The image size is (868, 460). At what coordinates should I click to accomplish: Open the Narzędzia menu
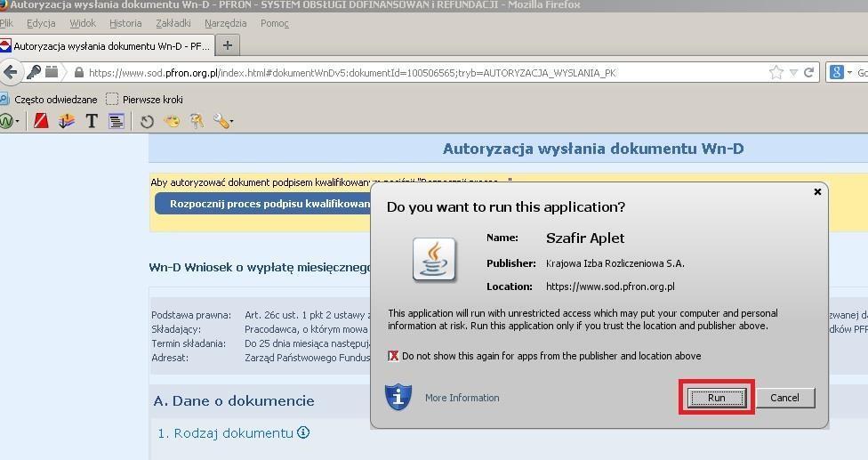click(225, 23)
